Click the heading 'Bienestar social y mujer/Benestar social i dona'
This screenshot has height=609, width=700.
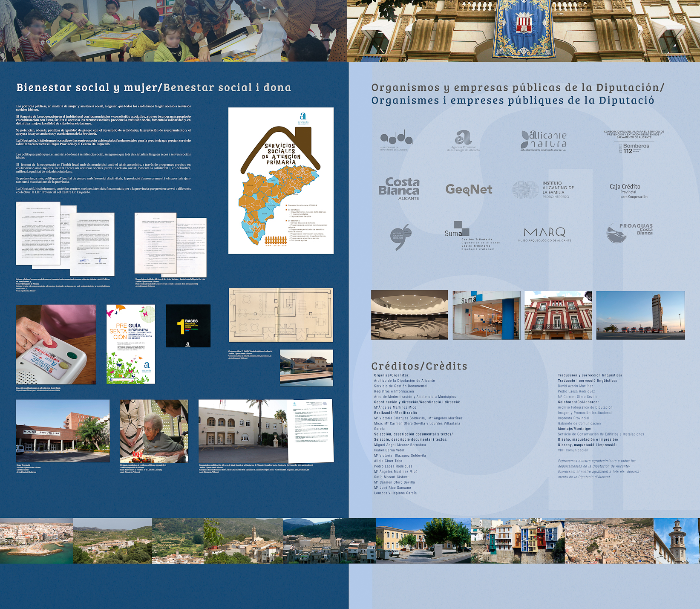point(154,87)
